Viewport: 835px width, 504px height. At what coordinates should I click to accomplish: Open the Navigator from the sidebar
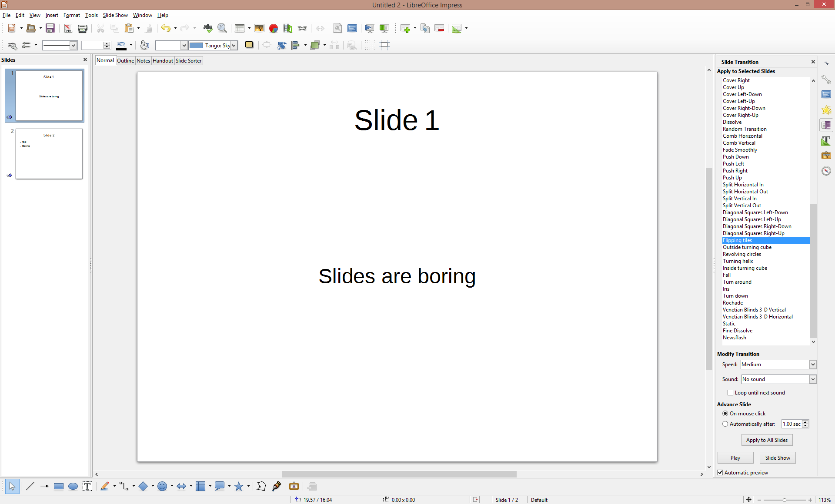(826, 171)
